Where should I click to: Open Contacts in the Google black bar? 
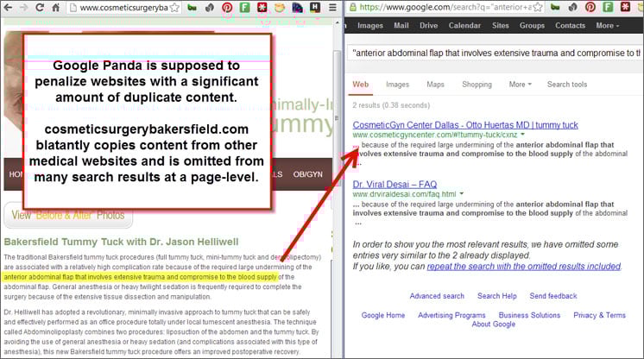point(570,26)
